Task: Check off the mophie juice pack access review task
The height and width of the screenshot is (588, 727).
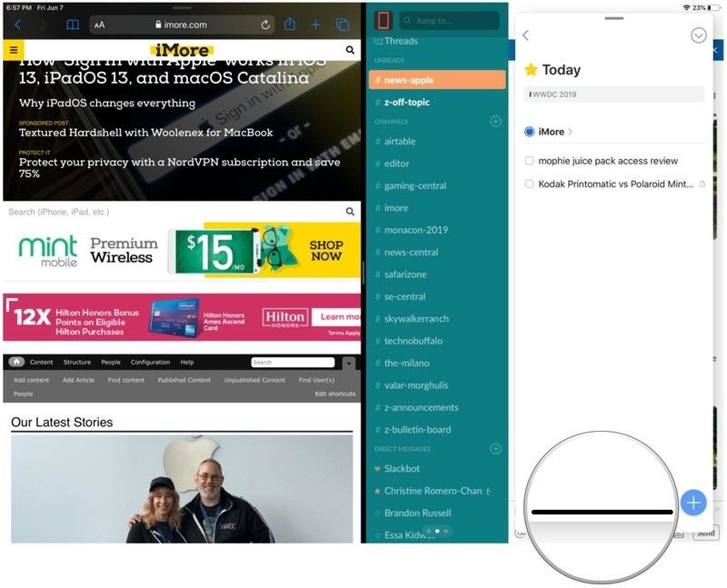Action: [x=530, y=160]
